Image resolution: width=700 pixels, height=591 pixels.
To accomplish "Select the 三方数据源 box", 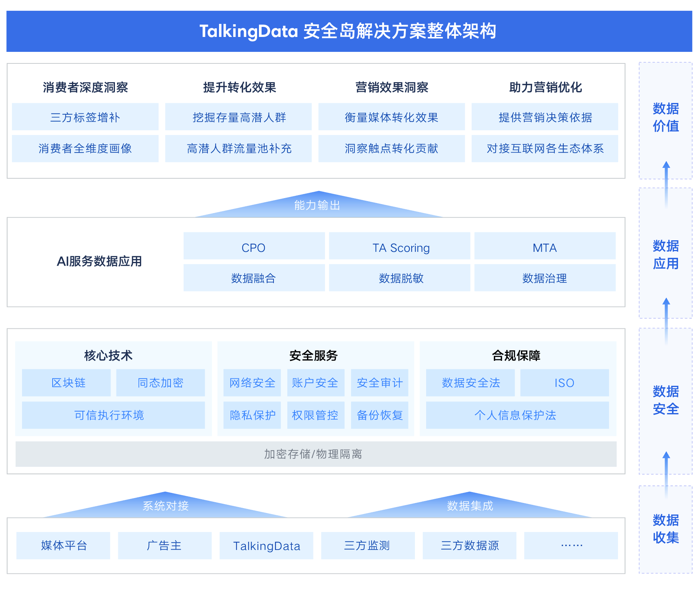I will [469, 545].
